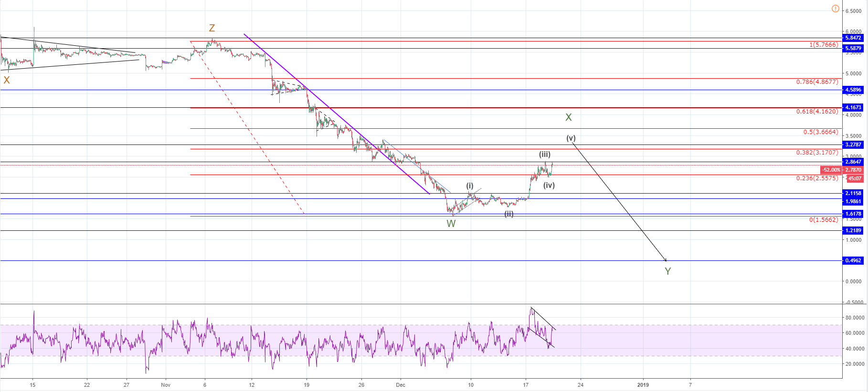Screen dimensions: 868x392
Task: Click the Dec date on time axis
Action: click(400, 385)
